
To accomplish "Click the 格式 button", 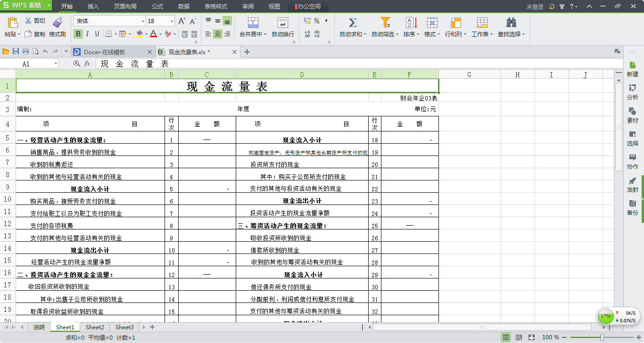I will [432, 27].
